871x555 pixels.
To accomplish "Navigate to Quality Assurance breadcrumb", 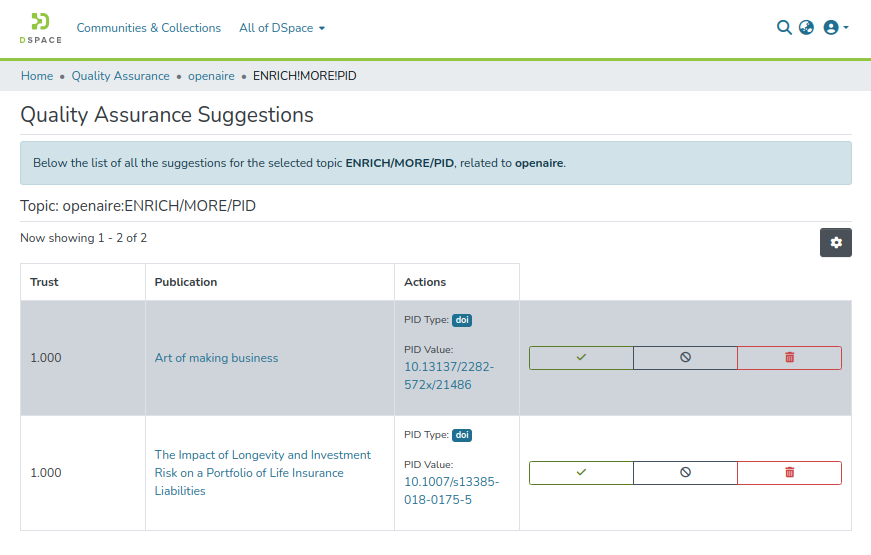I will point(120,76).
